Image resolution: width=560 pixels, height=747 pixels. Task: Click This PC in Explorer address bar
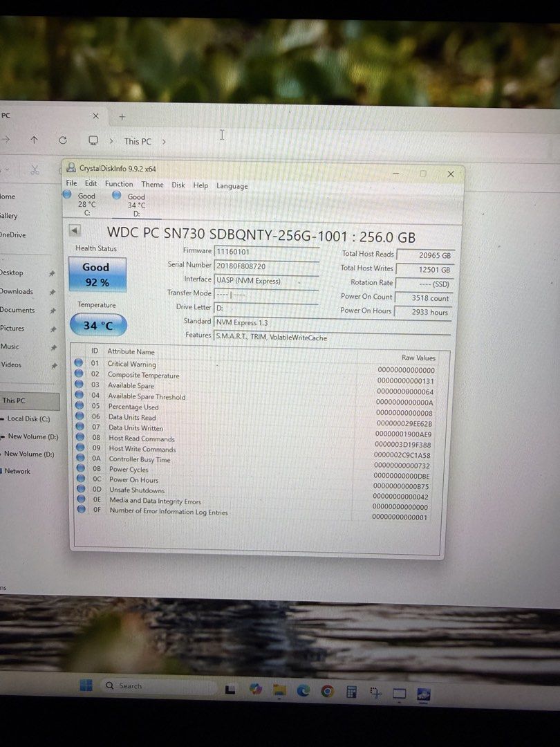coord(138,141)
